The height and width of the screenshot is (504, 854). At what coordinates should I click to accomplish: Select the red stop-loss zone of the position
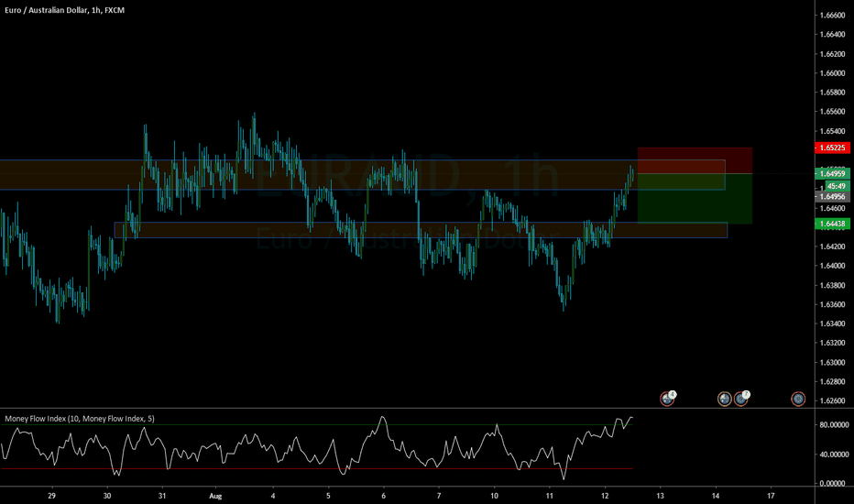[x=695, y=160]
